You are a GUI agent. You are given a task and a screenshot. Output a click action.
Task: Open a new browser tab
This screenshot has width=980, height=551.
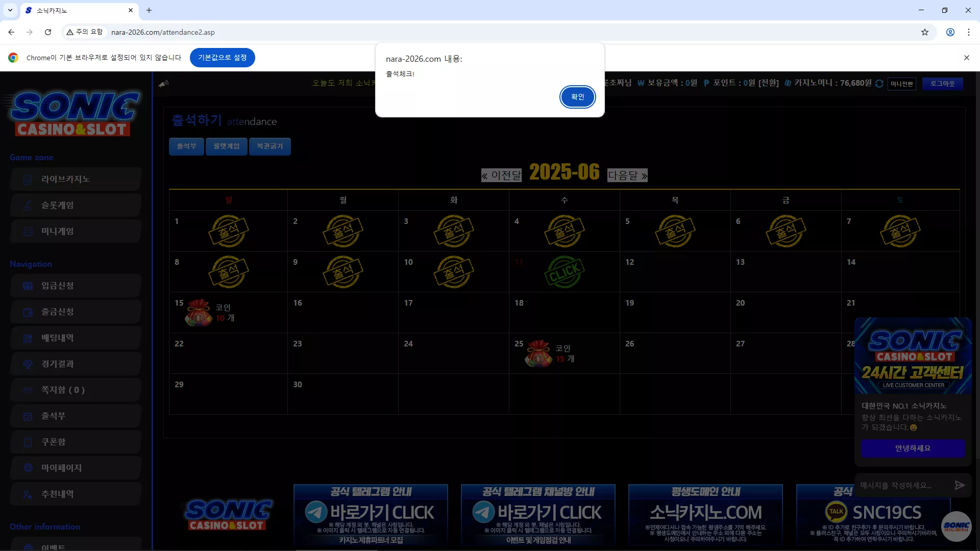[x=149, y=10]
